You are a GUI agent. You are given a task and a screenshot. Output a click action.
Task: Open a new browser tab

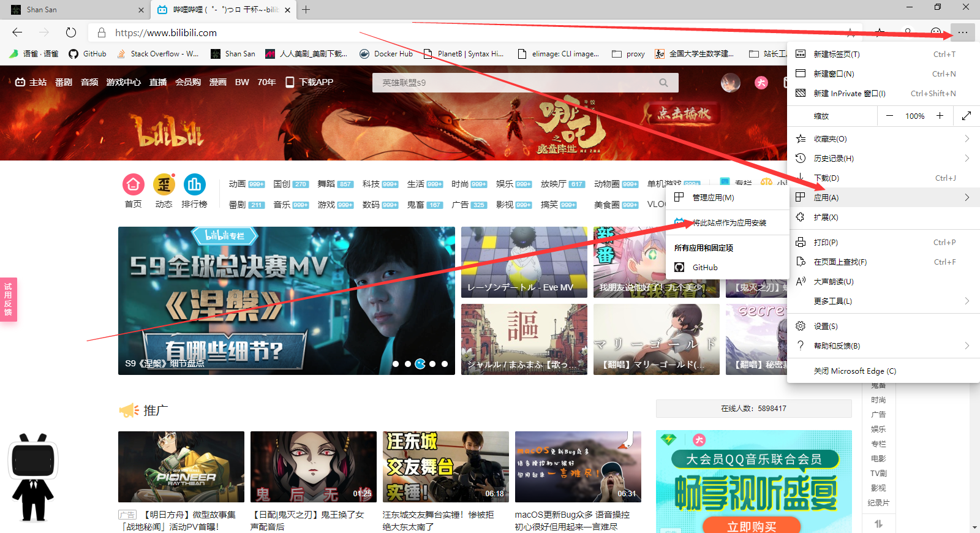(306, 10)
